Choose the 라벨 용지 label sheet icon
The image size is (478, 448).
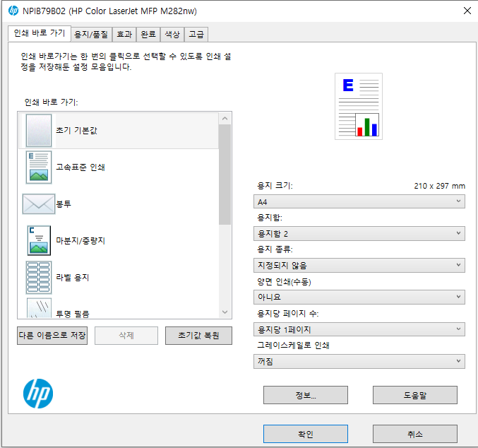39,278
